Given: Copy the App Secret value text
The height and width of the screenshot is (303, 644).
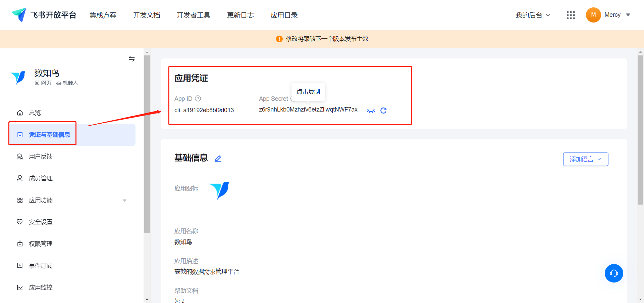Looking at the screenshot, I should 308,110.
